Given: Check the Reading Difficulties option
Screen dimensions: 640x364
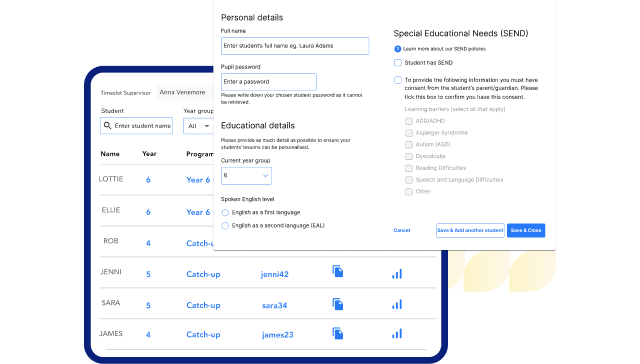Looking at the screenshot, I should click(409, 168).
